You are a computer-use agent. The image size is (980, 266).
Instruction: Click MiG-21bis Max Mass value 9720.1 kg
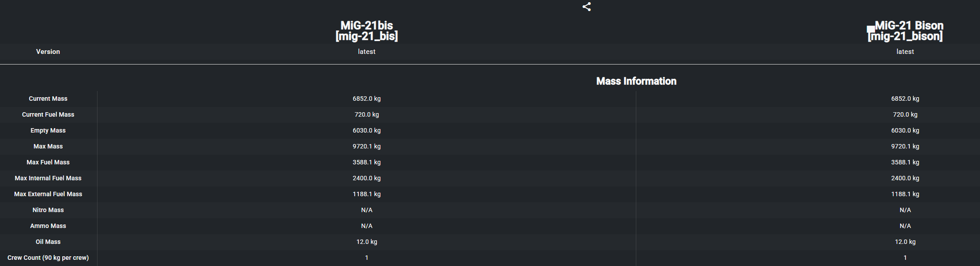[366, 146]
